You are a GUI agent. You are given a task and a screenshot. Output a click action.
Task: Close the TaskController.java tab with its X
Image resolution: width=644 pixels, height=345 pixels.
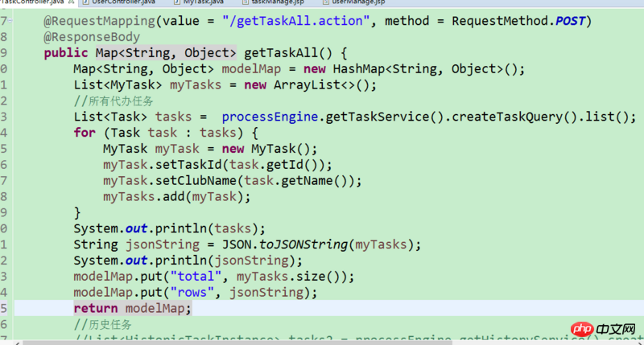[x=71, y=2]
